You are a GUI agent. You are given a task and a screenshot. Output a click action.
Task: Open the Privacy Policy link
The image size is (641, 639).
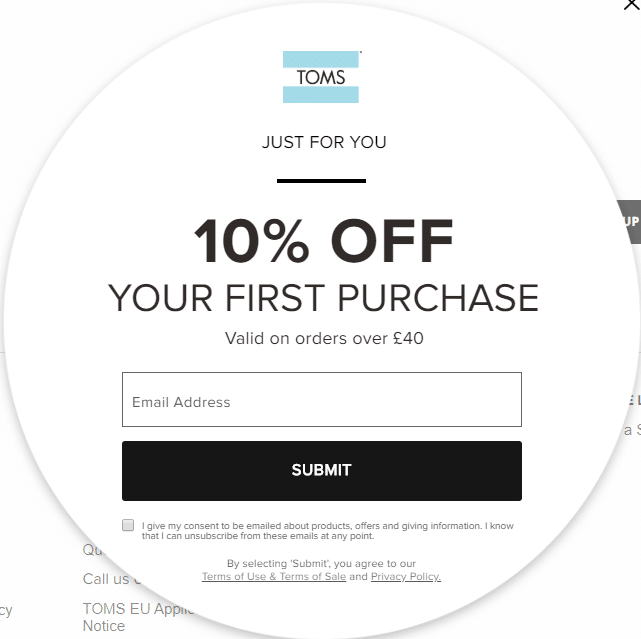pos(406,576)
